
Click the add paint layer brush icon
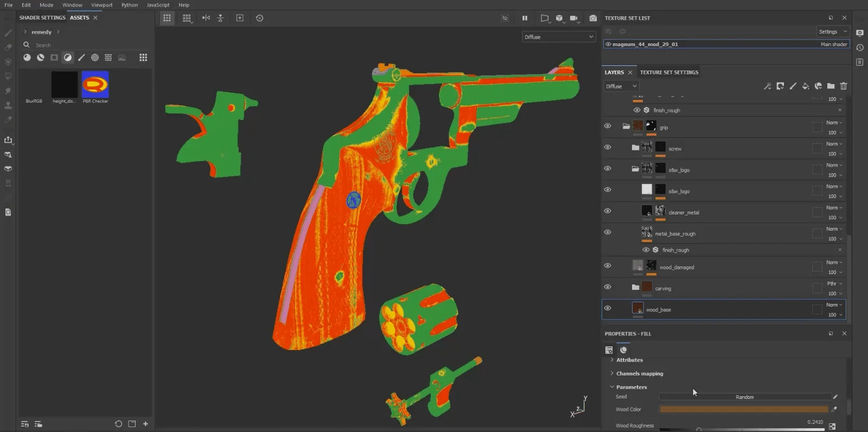(793, 86)
